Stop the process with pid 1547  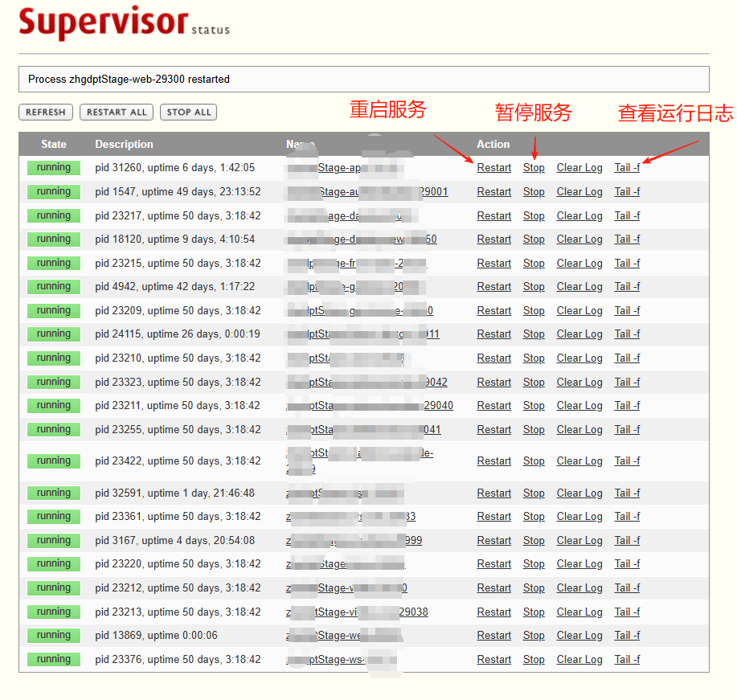[x=533, y=191]
